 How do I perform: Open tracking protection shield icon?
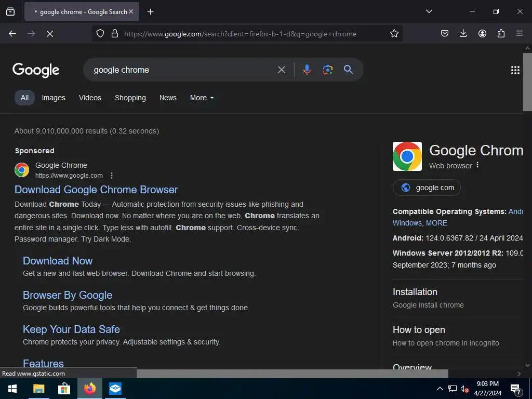click(100, 33)
